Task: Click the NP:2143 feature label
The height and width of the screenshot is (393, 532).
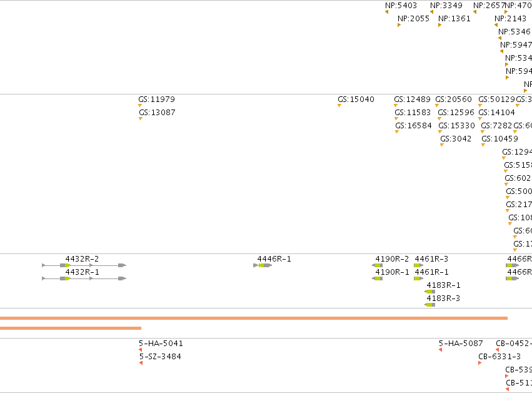Action: [x=510, y=19]
